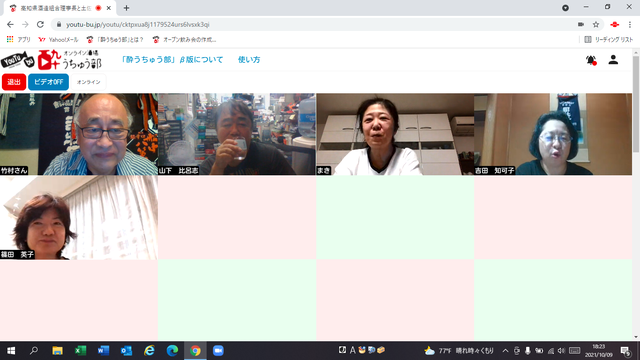Screen dimensions: 640x360
Task: Open the オープン飲み会の作成 bookmark
Action: coord(184,40)
